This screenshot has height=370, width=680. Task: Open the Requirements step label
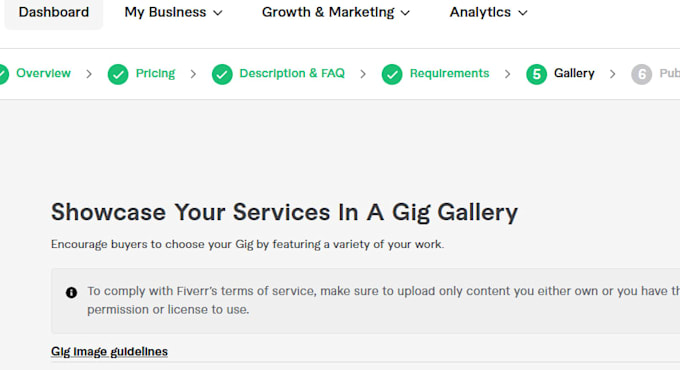449,73
